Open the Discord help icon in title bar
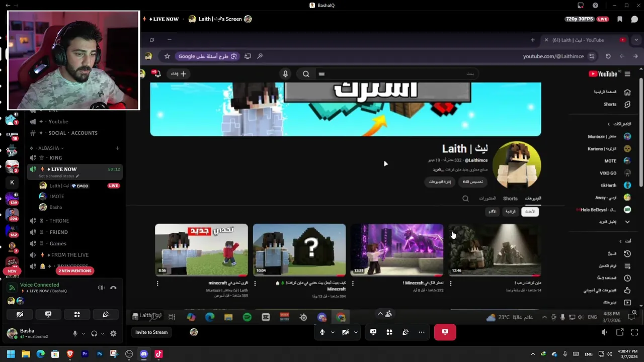 [595, 6]
